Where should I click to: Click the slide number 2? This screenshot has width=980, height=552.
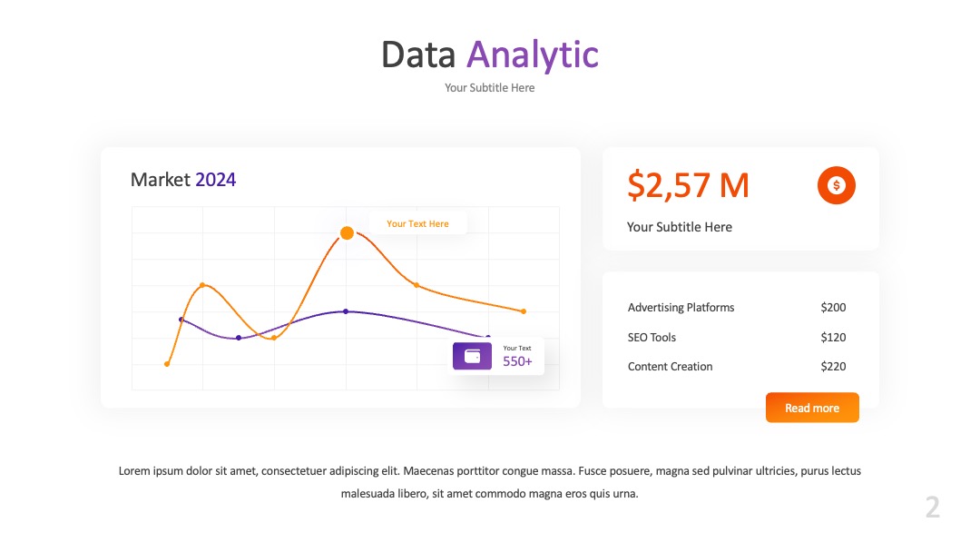[x=933, y=507]
